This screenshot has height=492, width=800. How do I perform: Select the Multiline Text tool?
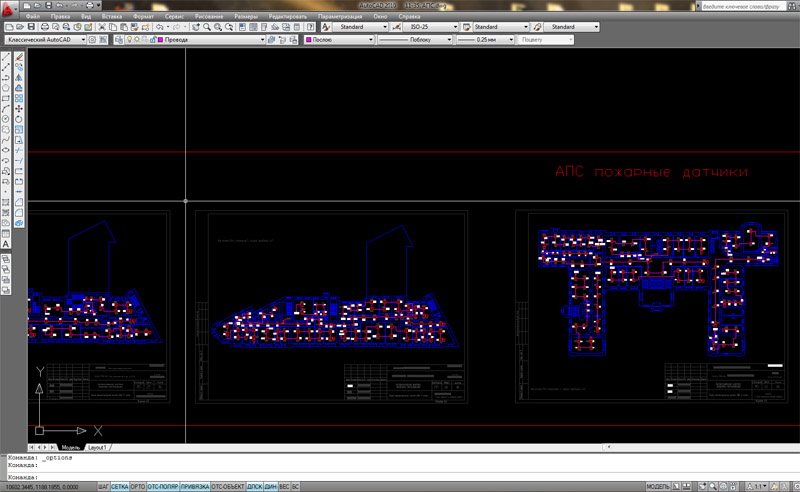[6, 244]
